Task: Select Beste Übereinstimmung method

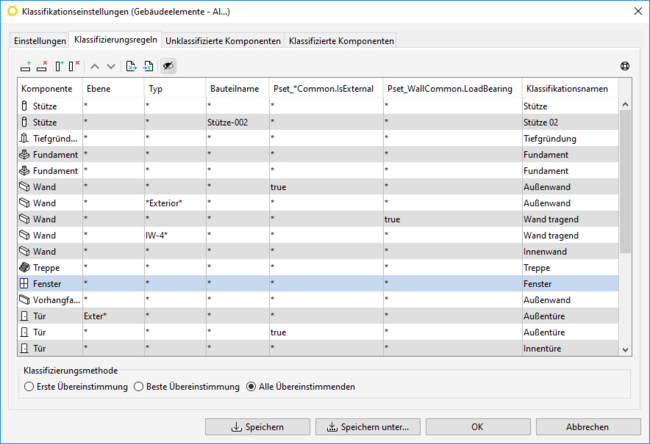Action: (138, 387)
